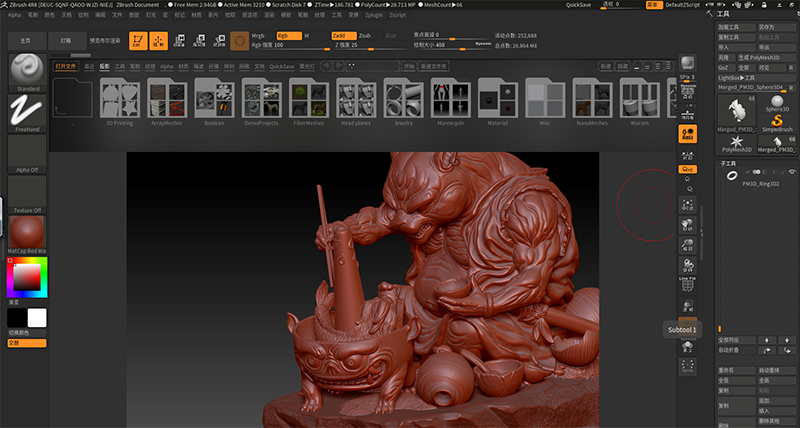This screenshot has width=800, height=428.
Task: Toggle the orange Qxyz rotation button
Action: click(x=688, y=169)
